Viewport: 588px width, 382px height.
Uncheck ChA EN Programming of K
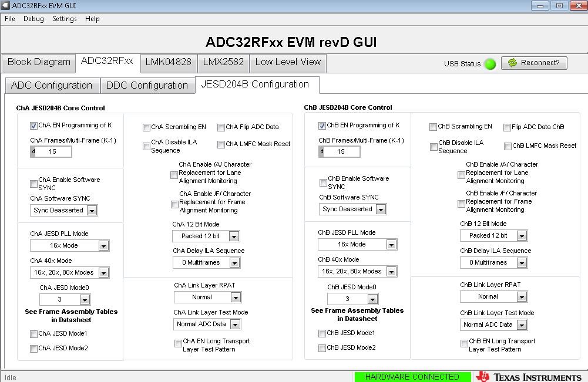pyautogui.click(x=33, y=126)
